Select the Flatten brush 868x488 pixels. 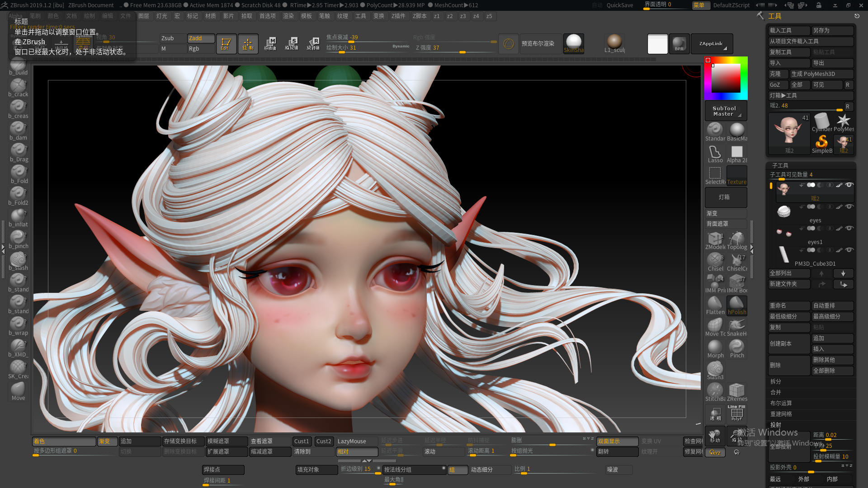[x=715, y=305]
